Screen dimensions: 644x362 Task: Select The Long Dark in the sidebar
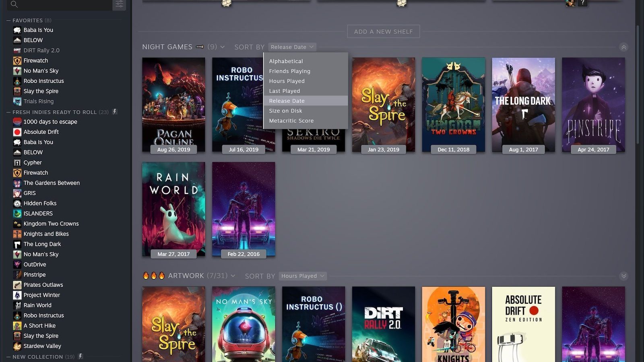(x=42, y=244)
